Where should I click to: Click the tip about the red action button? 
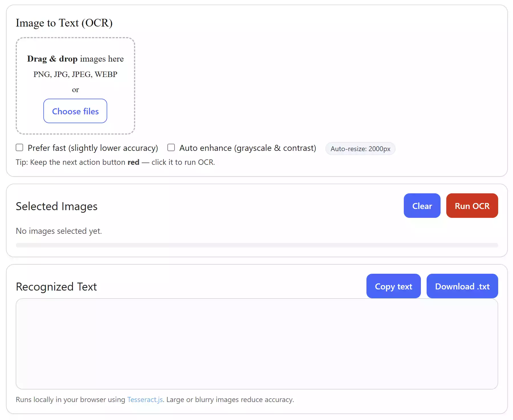[115, 162]
